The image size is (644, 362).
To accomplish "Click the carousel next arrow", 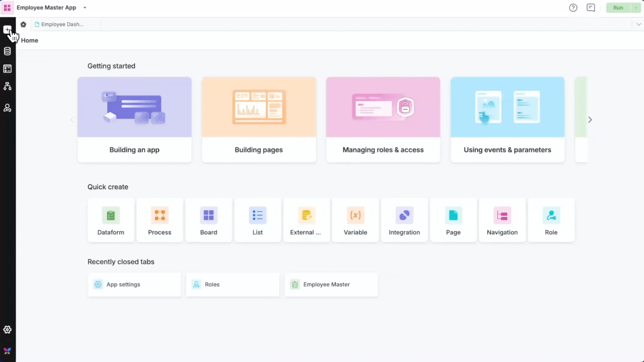I will 590,119.
